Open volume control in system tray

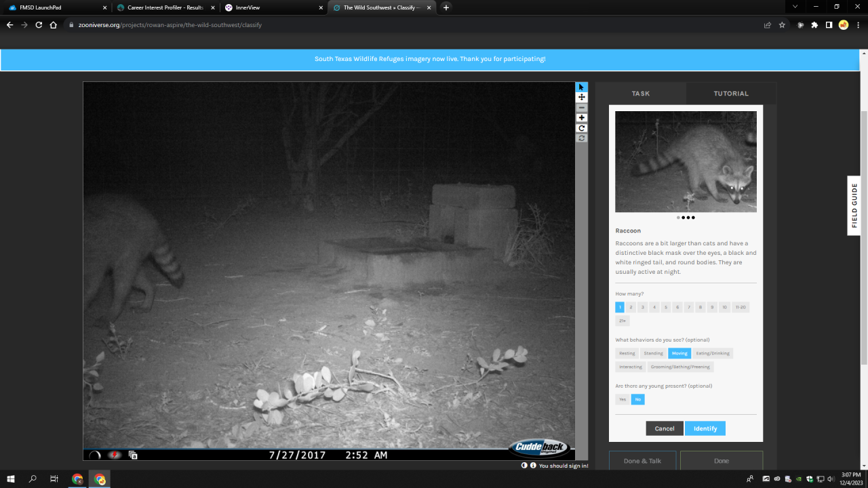pyautogui.click(x=831, y=479)
